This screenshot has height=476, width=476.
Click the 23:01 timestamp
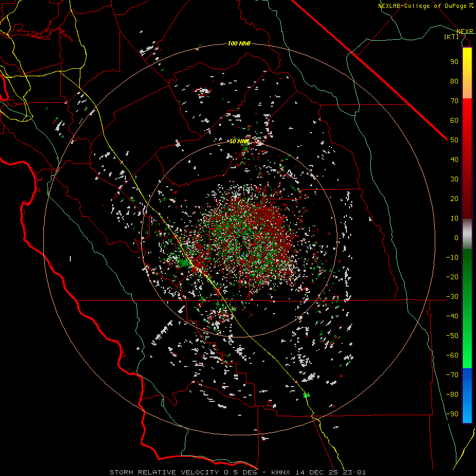pyautogui.click(x=354, y=472)
